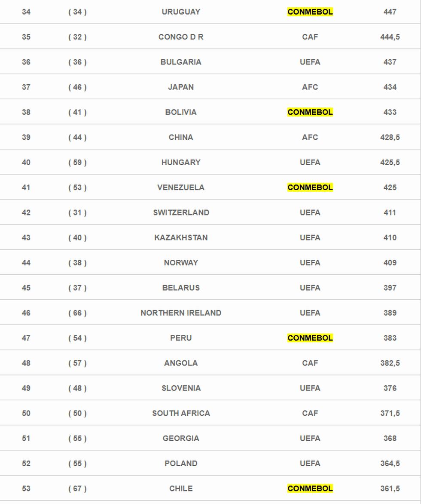Click the ANGOLA team name
Viewport: 421px width, 504px height.
click(181, 363)
